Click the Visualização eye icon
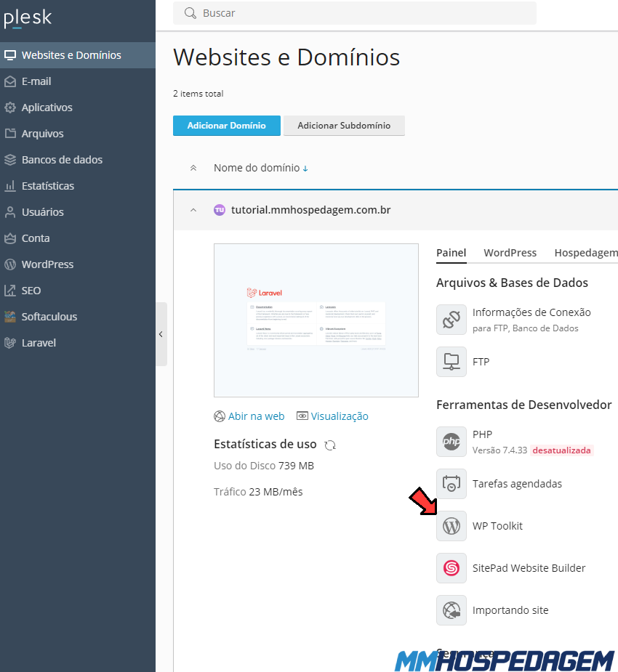Screen dimensions: 618x672 click(x=302, y=416)
